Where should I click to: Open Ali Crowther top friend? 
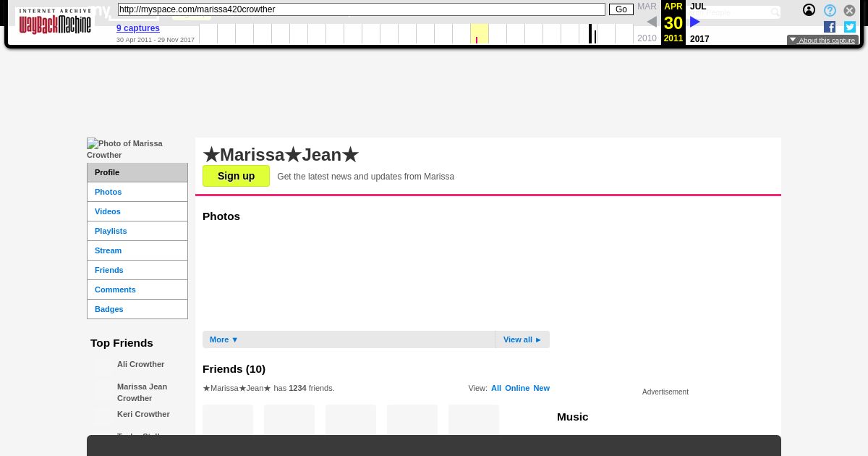point(140,364)
